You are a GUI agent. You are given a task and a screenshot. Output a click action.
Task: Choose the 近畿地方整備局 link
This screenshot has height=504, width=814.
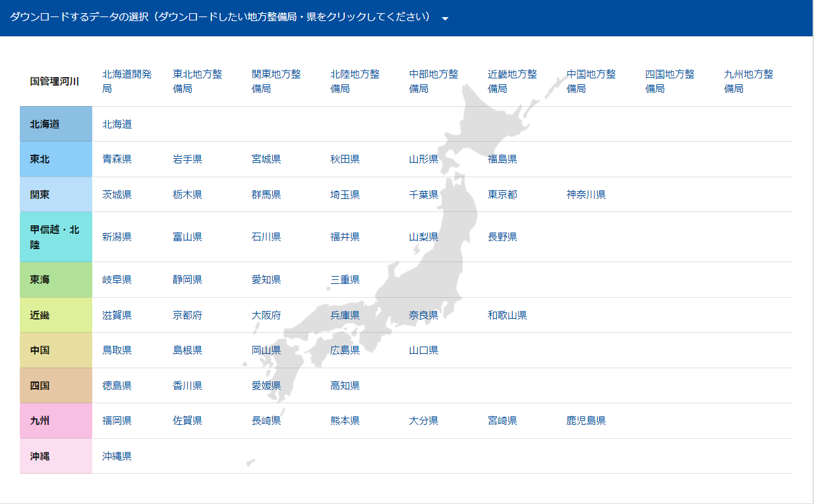512,81
